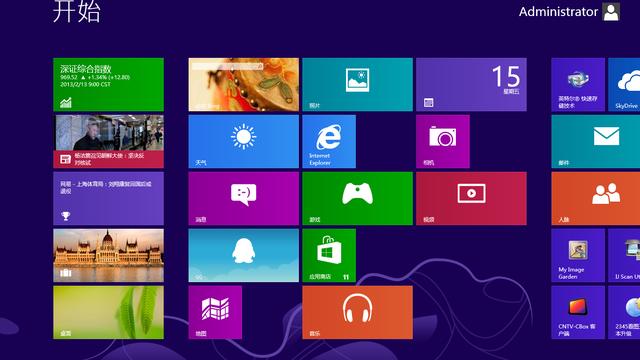Click the user avatar picture icon

(x=611, y=12)
